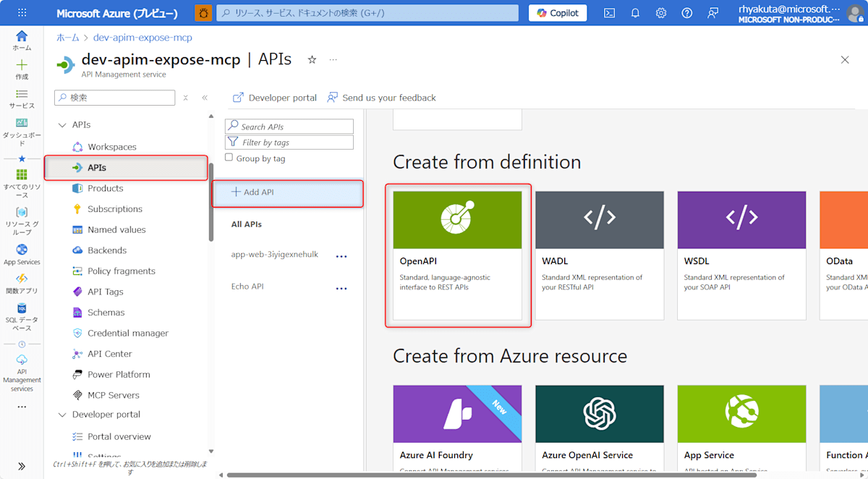Focus the global resource search box
Screen dimensions: 868x479
point(367,13)
